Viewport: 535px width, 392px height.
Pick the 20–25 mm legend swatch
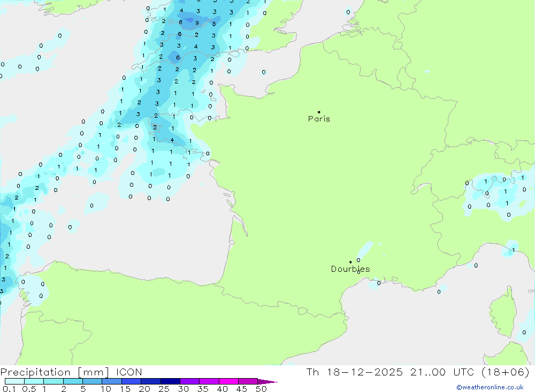pos(150,381)
